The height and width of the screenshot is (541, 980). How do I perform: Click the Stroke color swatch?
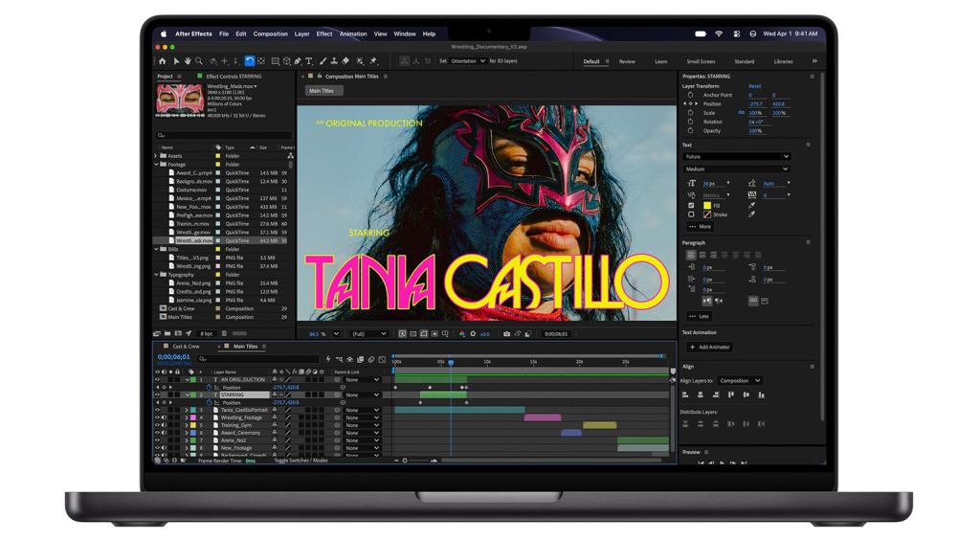[707, 214]
